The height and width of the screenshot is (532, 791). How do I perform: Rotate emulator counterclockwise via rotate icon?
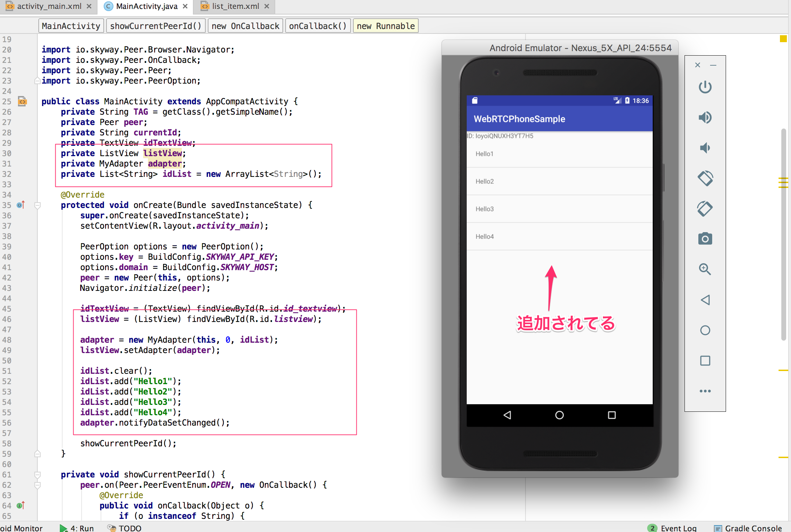705,178
